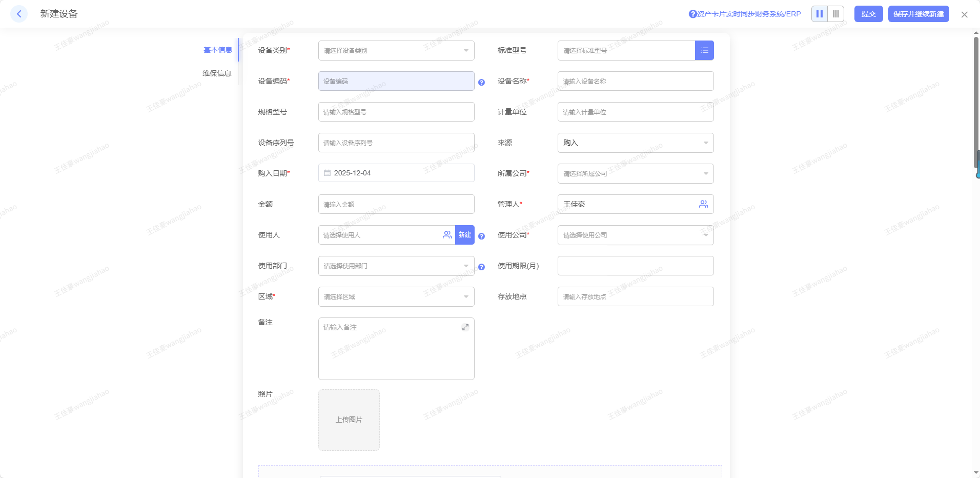Switch to two-column layout icon
The image size is (980, 478).
click(820, 14)
